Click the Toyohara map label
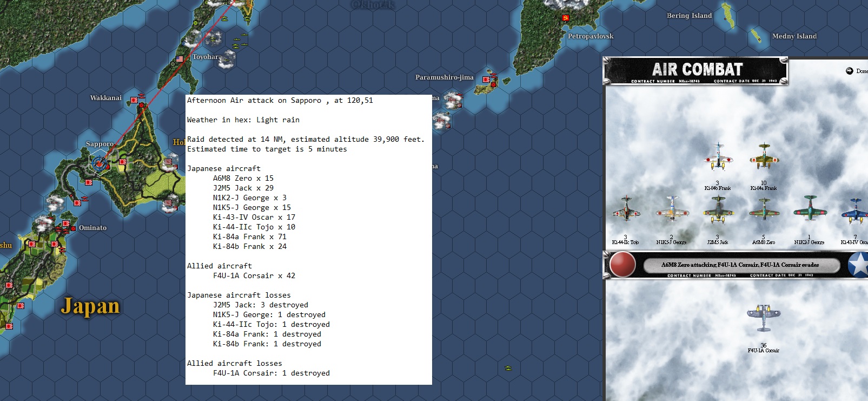 (207, 57)
